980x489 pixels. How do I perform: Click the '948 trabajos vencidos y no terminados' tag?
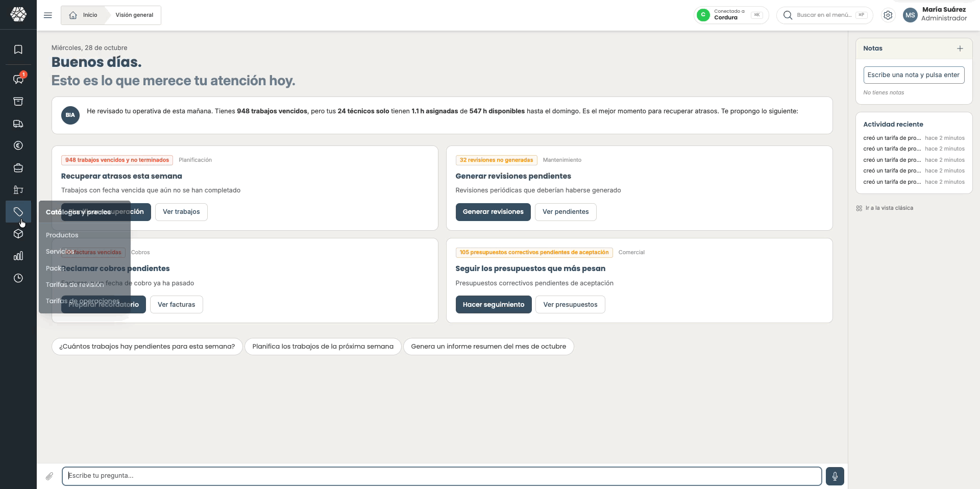click(117, 160)
